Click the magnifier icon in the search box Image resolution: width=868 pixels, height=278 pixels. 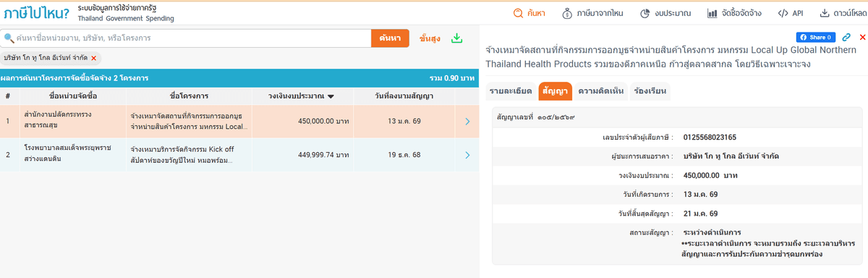(9, 38)
